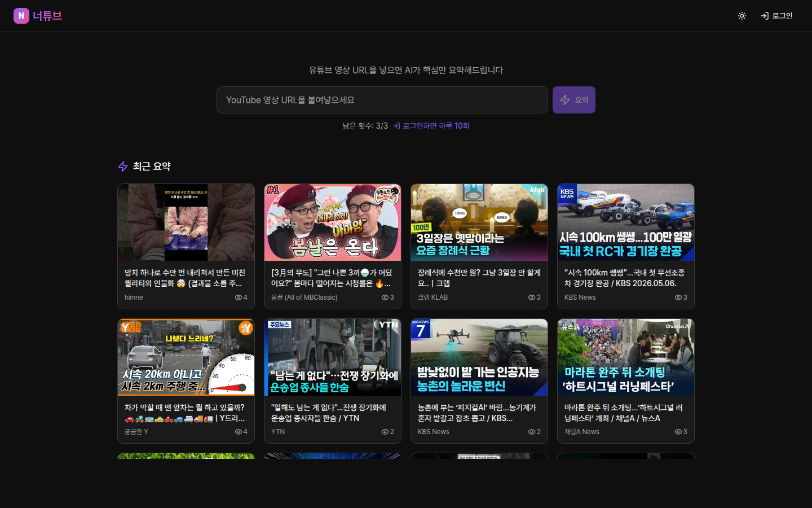This screenshot has height=508, width=812.
Task: Click the himne channel name
Action: click(134, 297)
